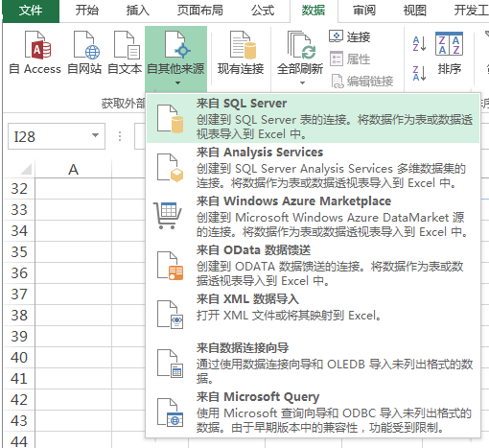Image resolution: width=489 pixels, height=448 pixels.
Task: Select 来自 SQL Server menu item
Action: pos(313,118)
